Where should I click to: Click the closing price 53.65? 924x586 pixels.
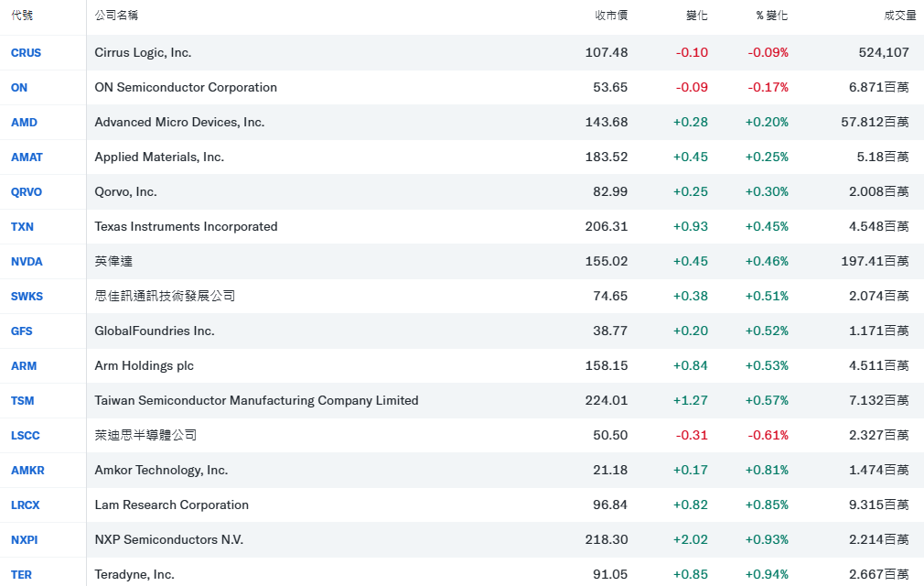(610, 87)
